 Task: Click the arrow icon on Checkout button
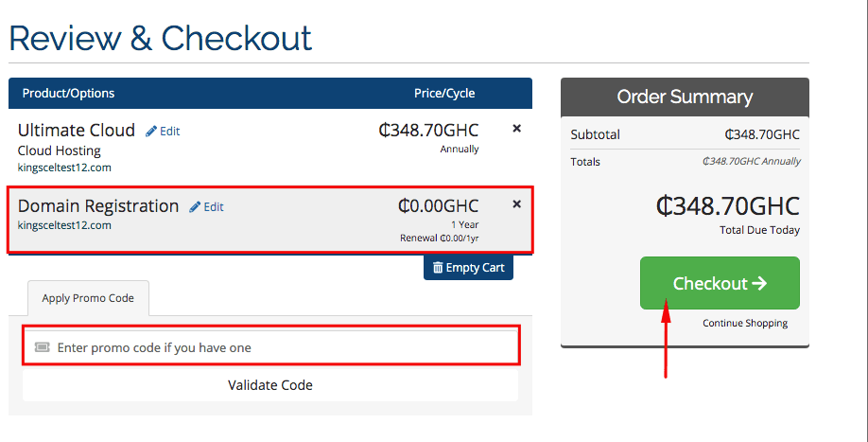(x=760, y=283)
